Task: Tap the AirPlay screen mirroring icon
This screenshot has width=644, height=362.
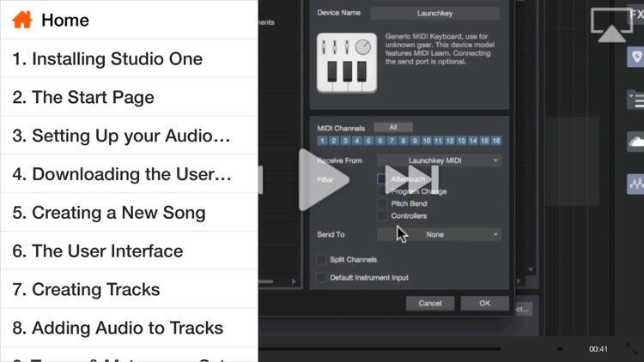Action: point(611,25)
